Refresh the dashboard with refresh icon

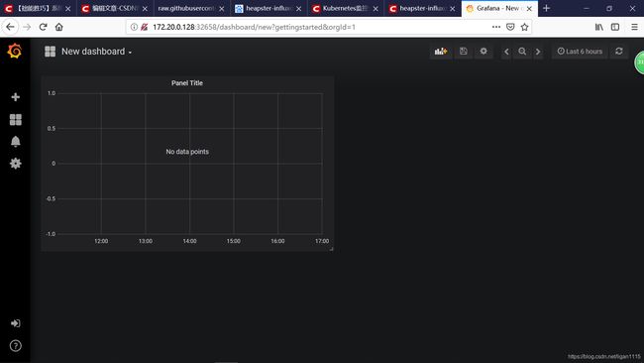619,52
